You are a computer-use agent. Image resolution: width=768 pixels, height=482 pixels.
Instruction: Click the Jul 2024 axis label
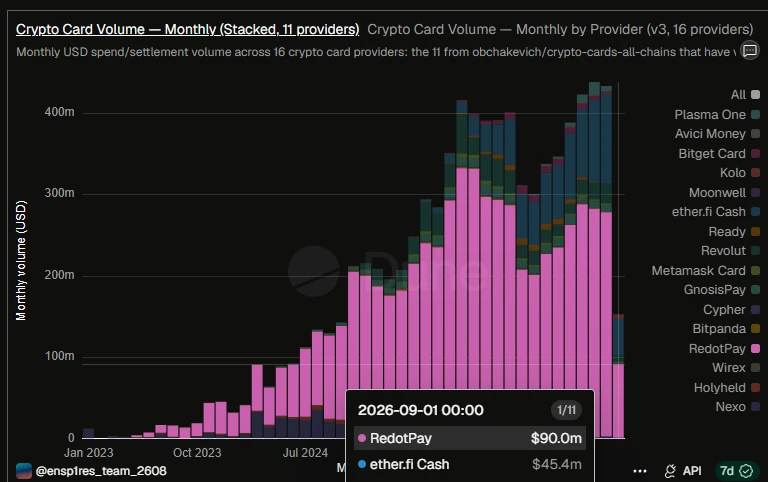pyautogui.click(x=305, y=453)
